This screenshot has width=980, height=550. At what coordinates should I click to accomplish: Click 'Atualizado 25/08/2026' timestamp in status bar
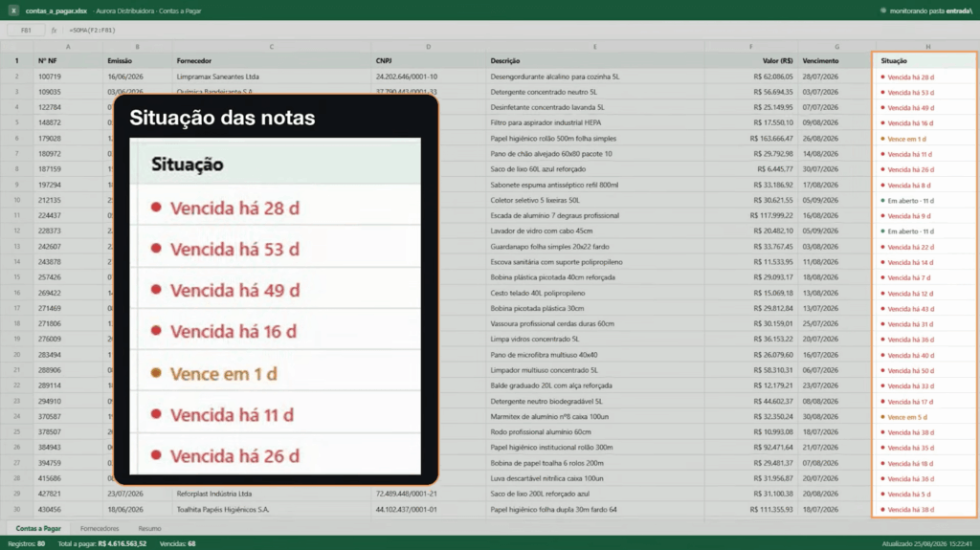coord(926,543)
